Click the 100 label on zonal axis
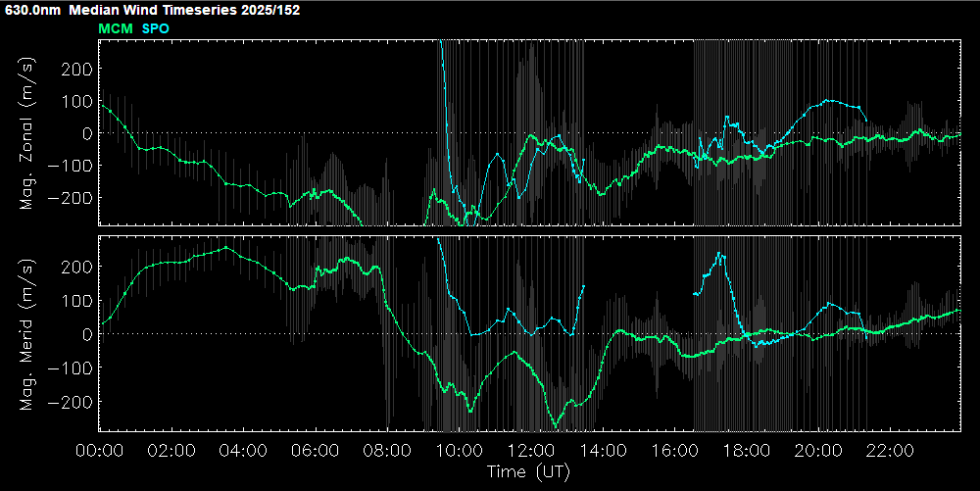 (x=76, y=101)
